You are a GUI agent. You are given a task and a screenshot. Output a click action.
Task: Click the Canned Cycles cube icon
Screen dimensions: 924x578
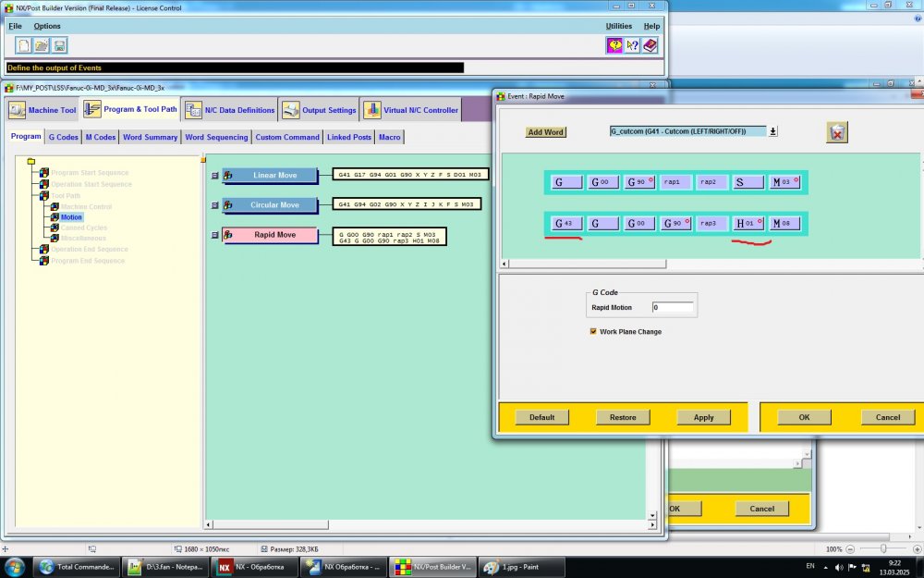[55, 228]
